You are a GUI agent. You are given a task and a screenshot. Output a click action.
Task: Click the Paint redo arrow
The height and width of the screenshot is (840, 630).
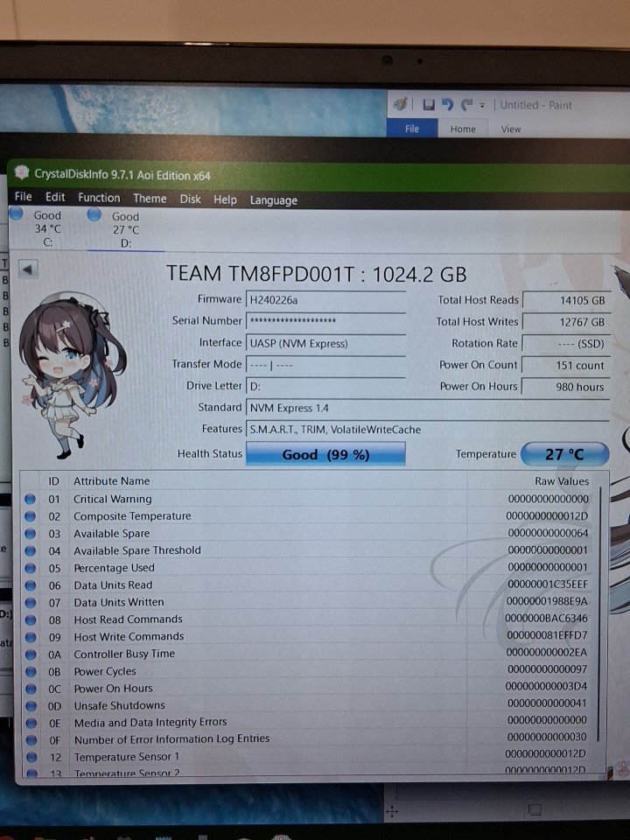tap(466, 105)
